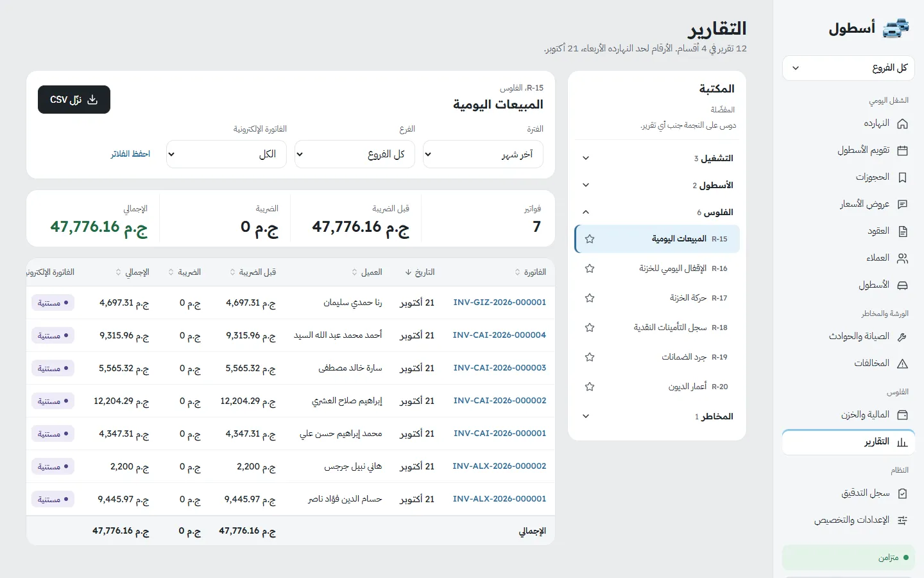The height and width of the screenshot is (578, 924).
Task: Star the R-16 الإقفال اليومي للخزنة report
Action: click(x=590, y=268)
